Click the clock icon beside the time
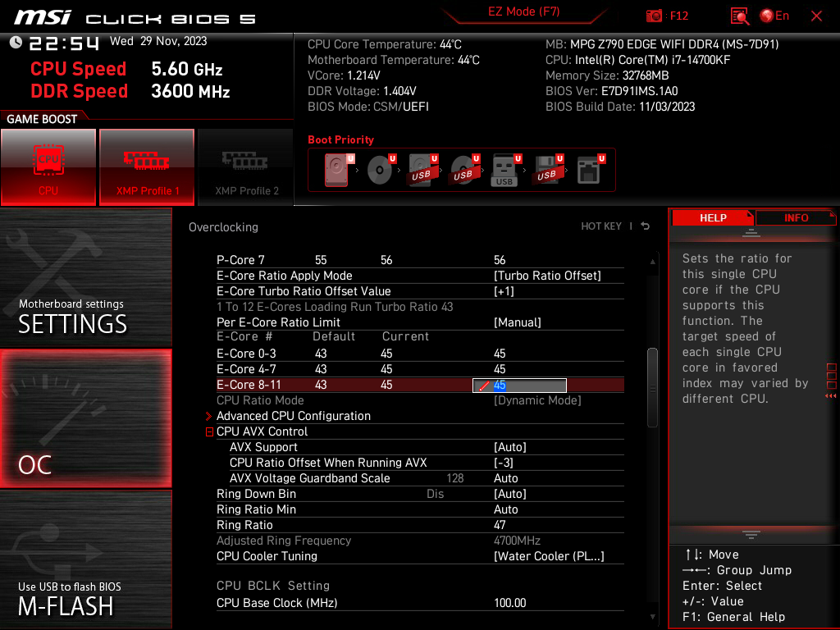The width and height of the screenshot is (840, 630). (x=16, y=42)
